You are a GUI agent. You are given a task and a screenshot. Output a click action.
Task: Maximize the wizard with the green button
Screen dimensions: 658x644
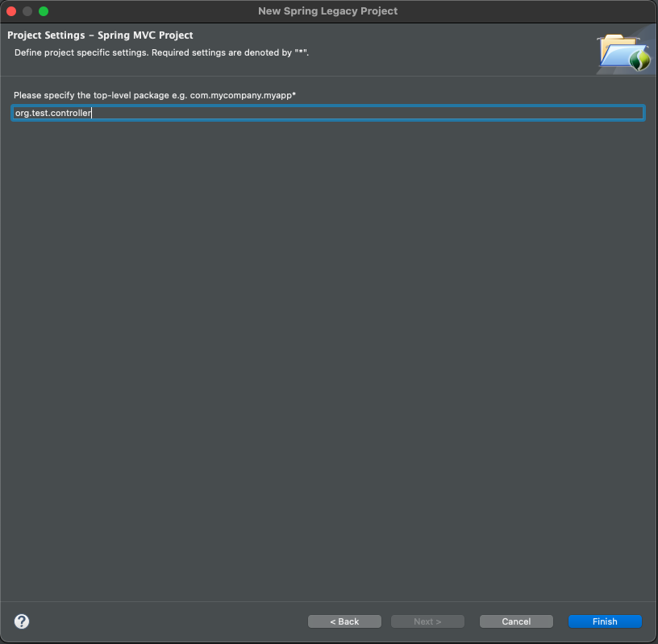(x=44, y=11)
